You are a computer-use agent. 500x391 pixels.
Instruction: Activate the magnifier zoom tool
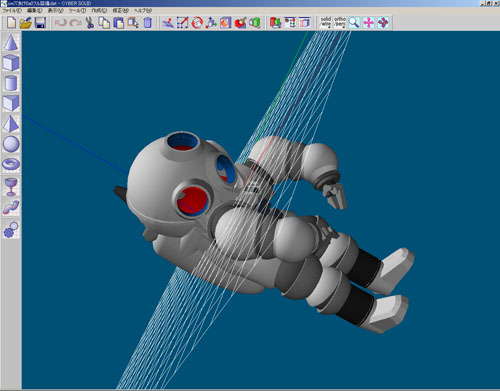354,23
